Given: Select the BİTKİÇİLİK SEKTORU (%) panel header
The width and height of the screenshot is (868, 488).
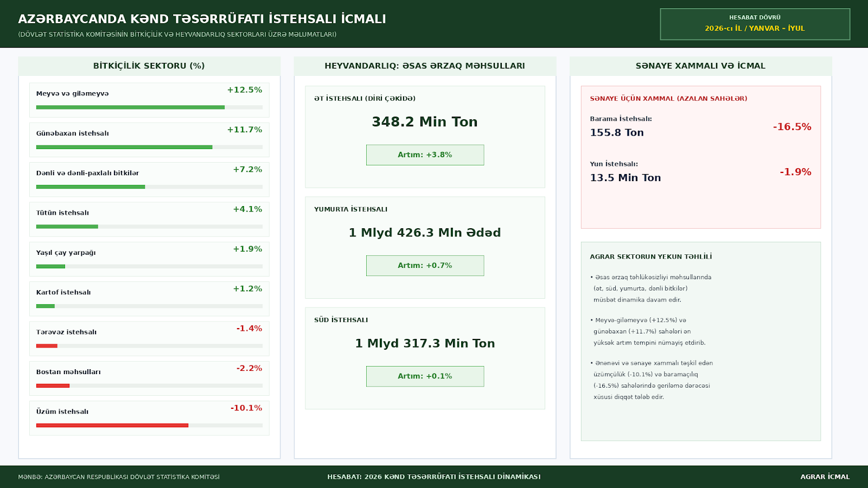Looking at the screenshot, I should pos(149,66).
